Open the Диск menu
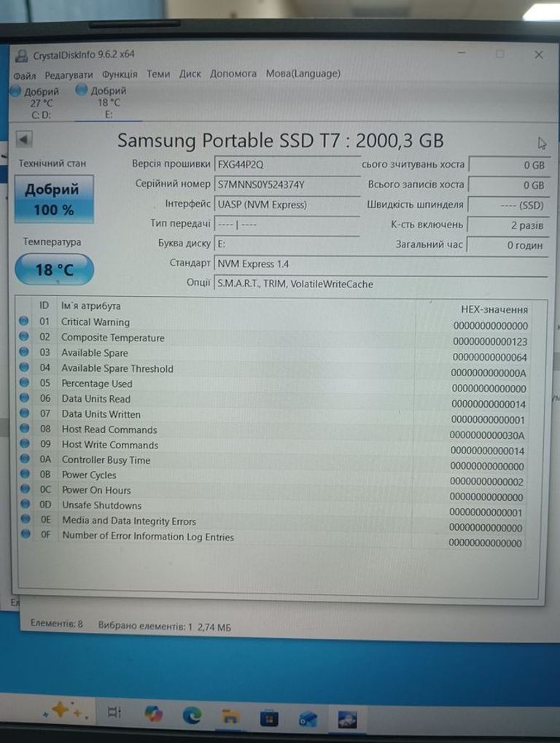The width and height of the screenshot is (560, 743). coord(190,74)
